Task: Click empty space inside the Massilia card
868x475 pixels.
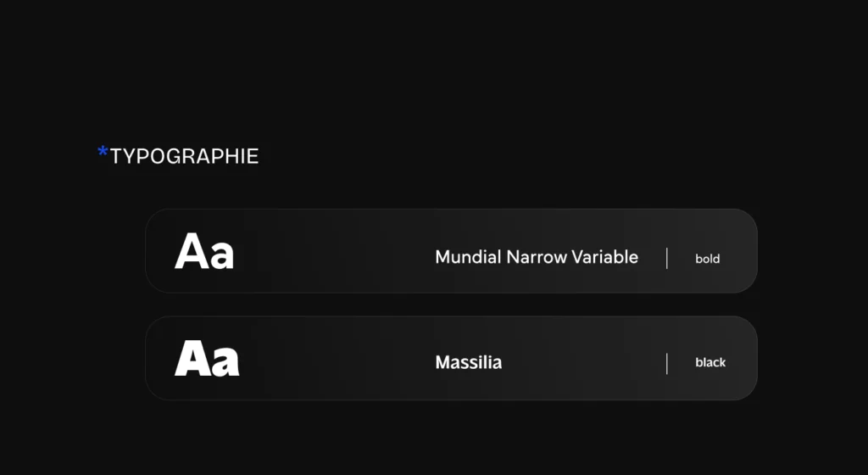Action: coord(332,359)
